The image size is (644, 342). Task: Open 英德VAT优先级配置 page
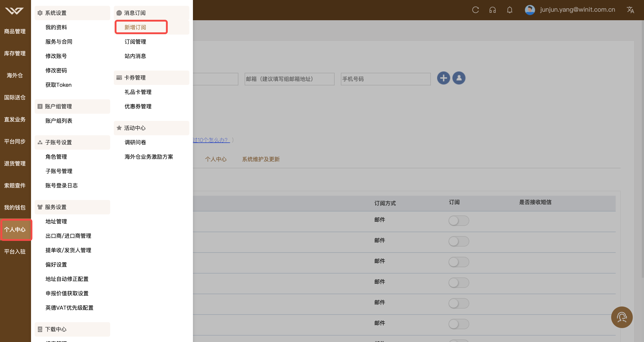(69, 308)
